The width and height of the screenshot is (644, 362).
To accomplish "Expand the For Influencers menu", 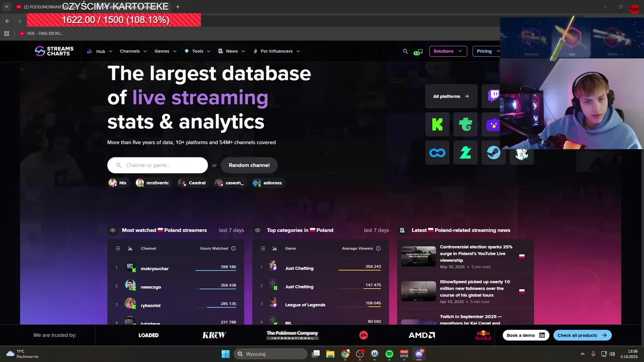I will click(x=276, y=51).
